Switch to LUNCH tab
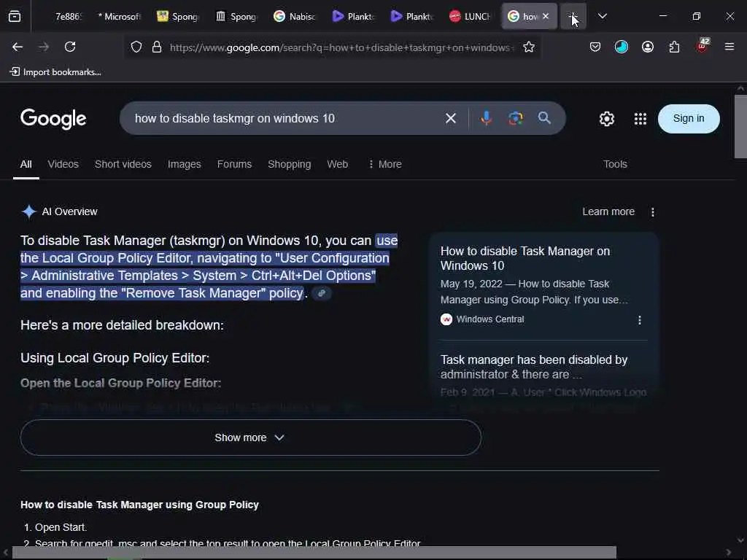Image resolution: width=747 pixels, height=560 pixels. click(x=470, y=16)
